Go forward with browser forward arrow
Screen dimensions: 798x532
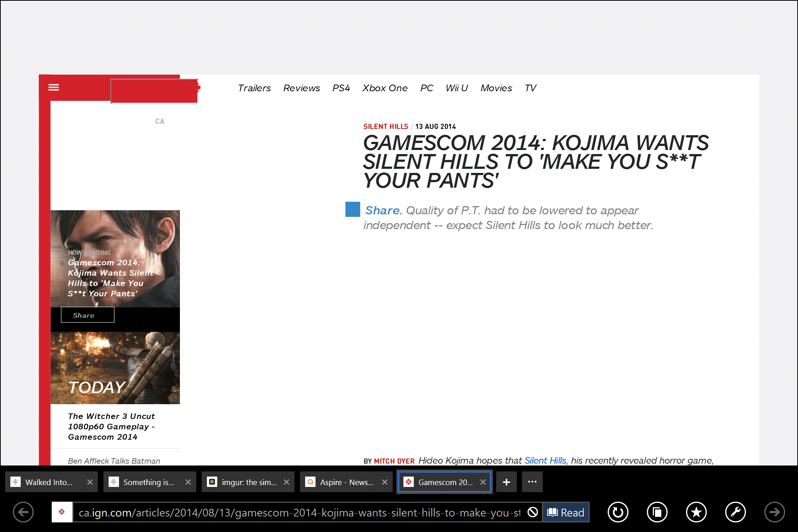click(774, 512)
